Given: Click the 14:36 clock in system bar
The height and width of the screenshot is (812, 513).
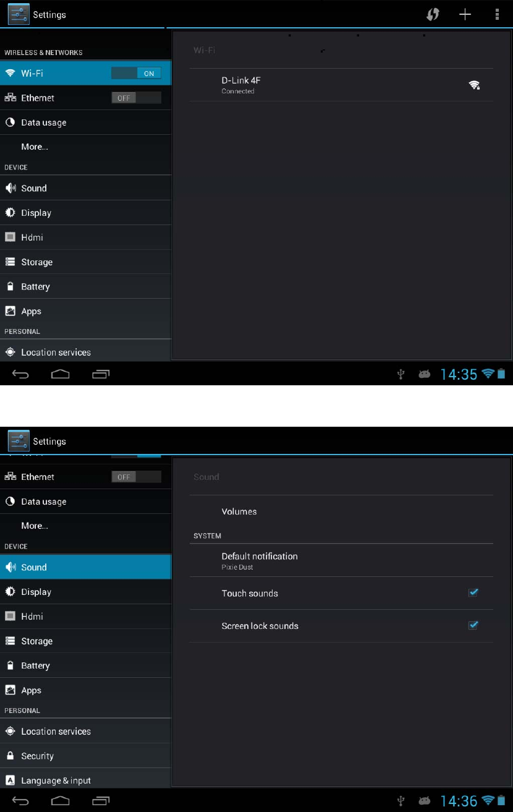Looking at the screenshot, I should pyautogui.click(x=459, y=801).
